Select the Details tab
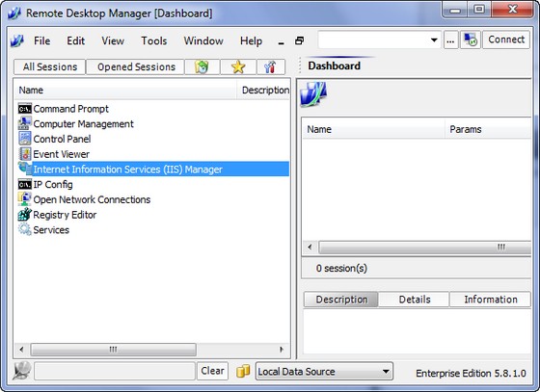This screenshot has width=540, height=392. tap(415, 300)
